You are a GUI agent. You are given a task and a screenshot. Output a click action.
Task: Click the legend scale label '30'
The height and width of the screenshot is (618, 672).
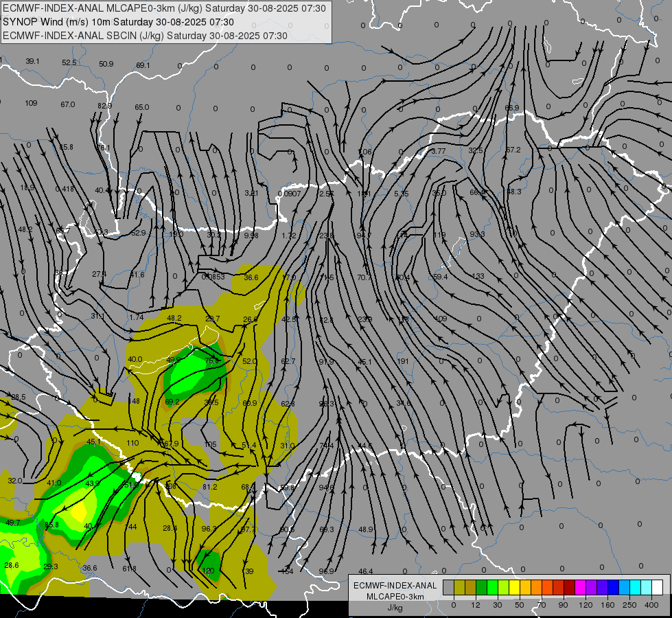pos(498,605)
